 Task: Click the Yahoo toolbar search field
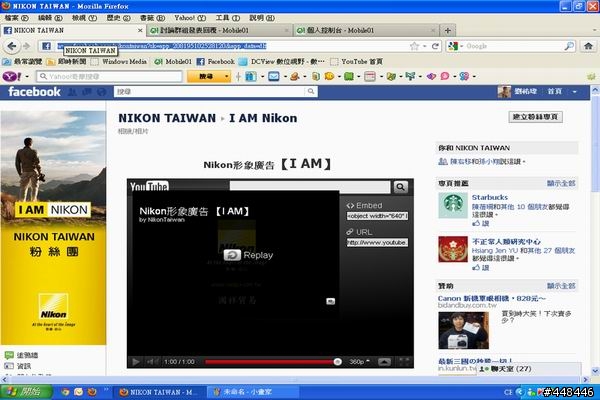[109, 77]
